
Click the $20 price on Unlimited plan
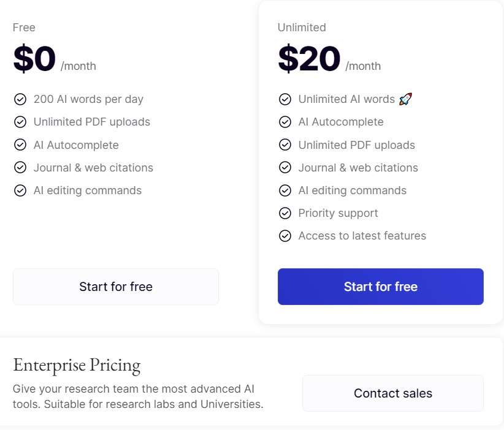click(x=309, y=59)
